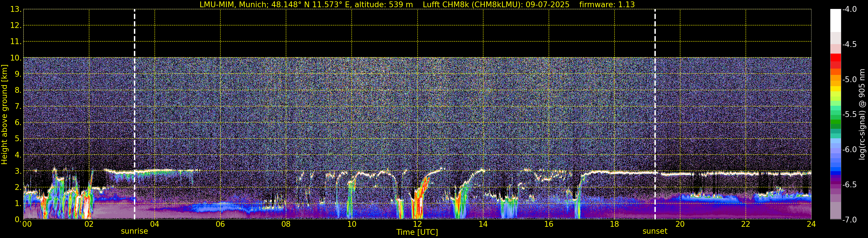
Task: Click the '08' time axis tick label
Action: pos(286,224)
